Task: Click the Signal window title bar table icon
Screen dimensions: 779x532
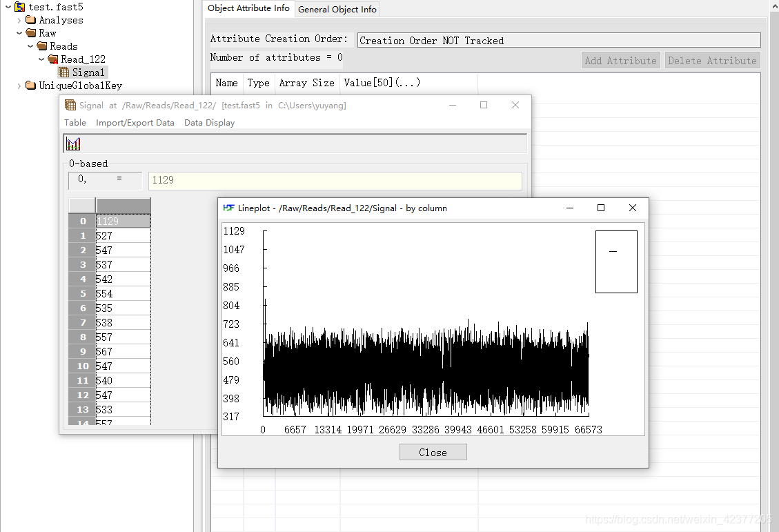Action: tap(70, 105)
